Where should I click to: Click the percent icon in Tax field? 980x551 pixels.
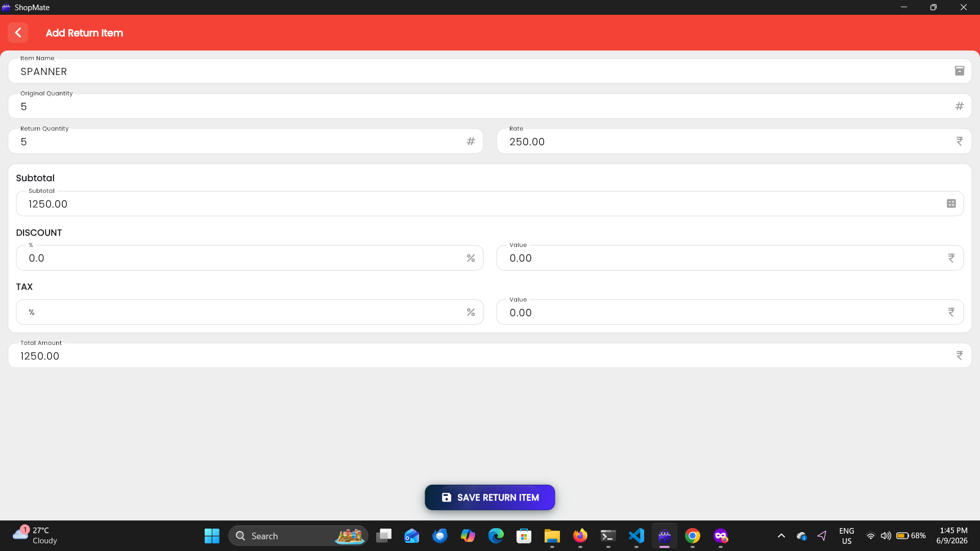tap(471, 312)
